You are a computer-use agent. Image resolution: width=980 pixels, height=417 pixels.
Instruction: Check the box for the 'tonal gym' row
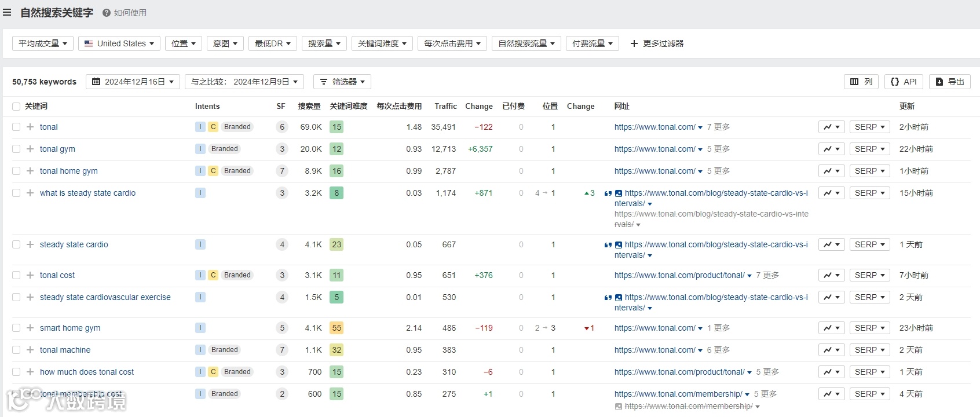tap(16, 149)
